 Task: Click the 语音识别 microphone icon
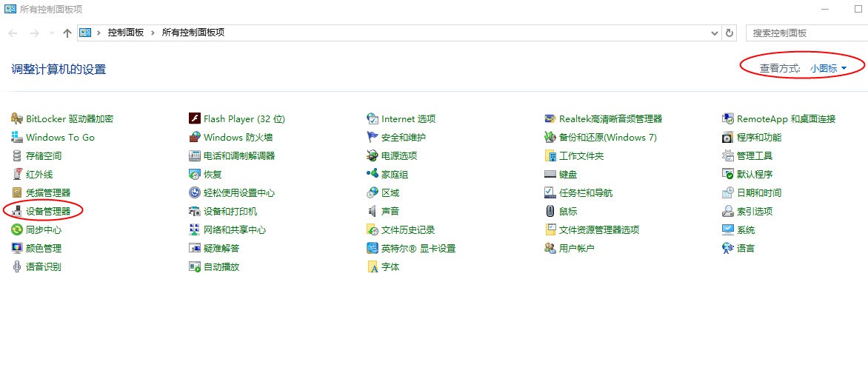coord(17,266)
